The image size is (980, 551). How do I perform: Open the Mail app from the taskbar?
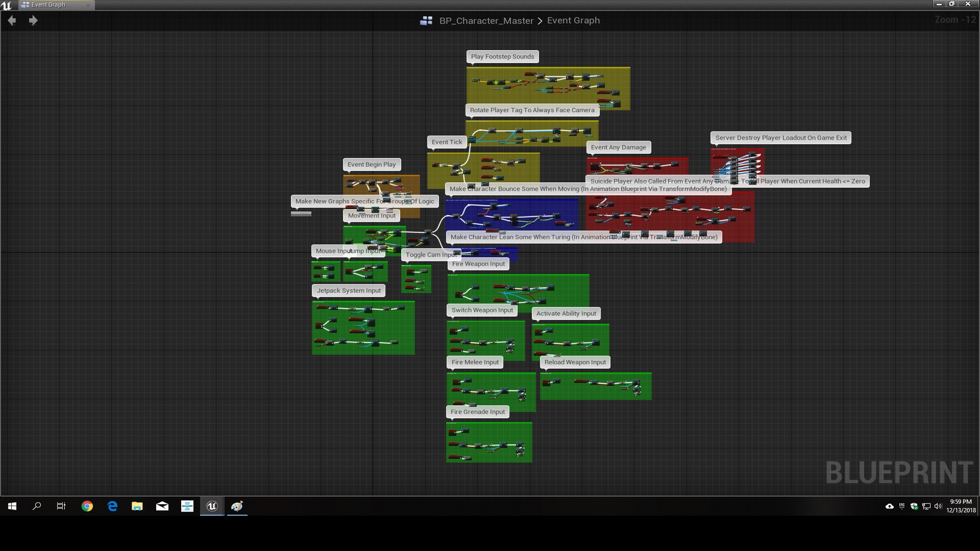[162, 506]
